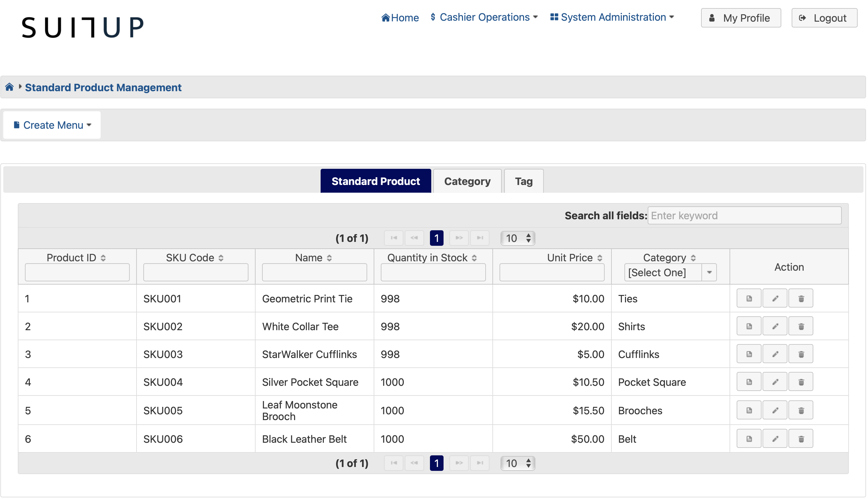View details of Leaf Moonstone Brooch
The width and height of the screenshot is (868, 499).
point(748,410)
